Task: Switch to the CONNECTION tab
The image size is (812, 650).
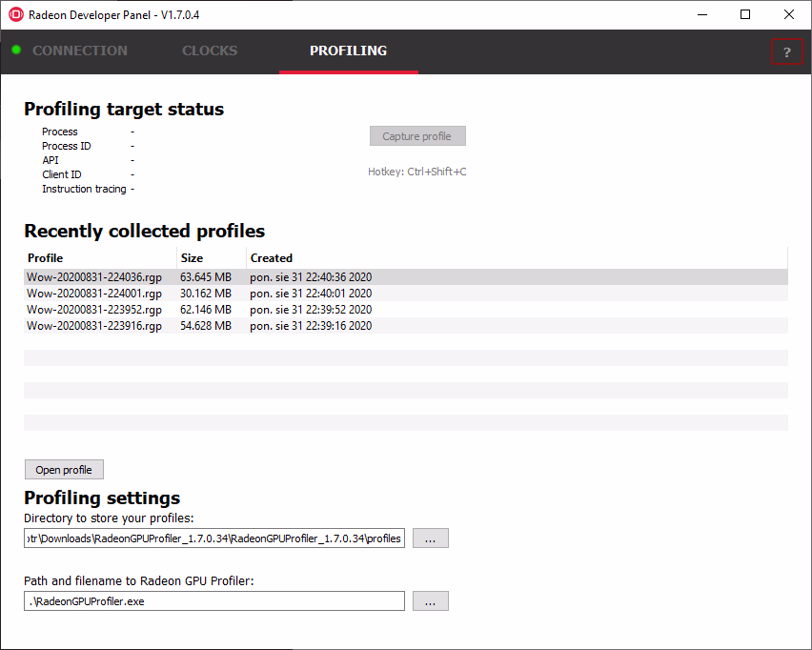Action: pyautogui.click(x=79, y=51)
